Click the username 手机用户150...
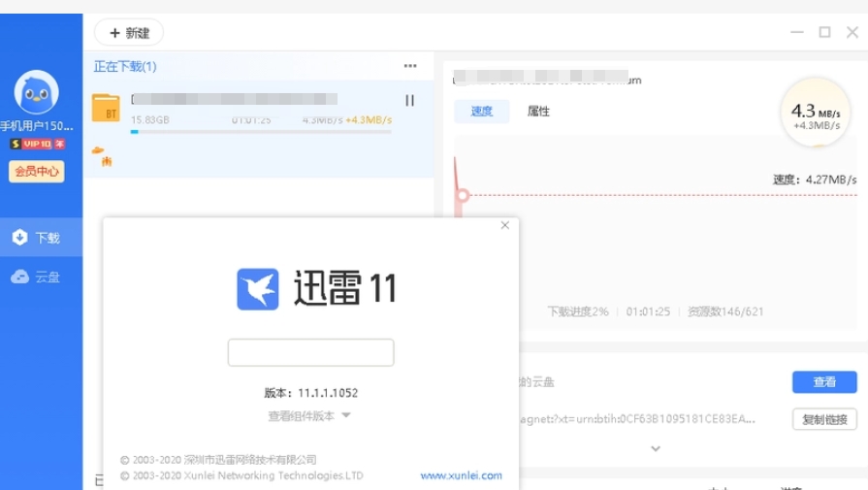The image size is (868, 490). point(37,126)
